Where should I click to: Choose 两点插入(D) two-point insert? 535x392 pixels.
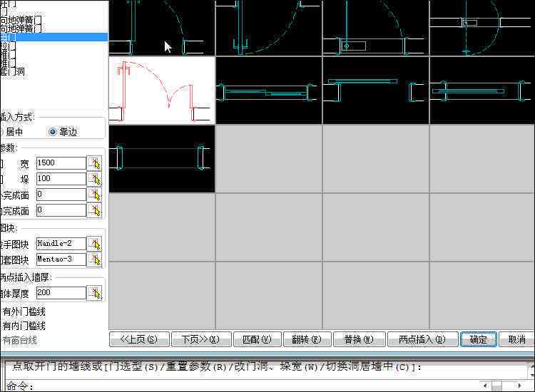[x=422, y=339]
